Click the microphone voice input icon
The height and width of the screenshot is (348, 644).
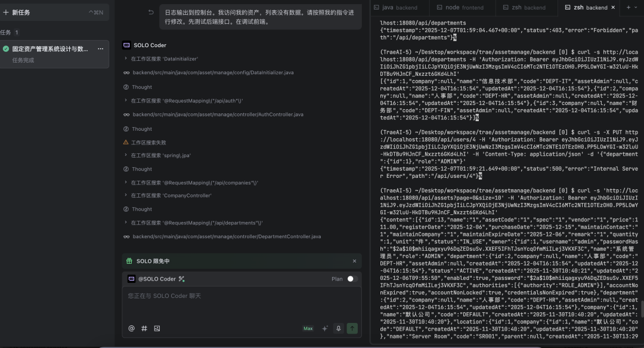tap(339, 328)
